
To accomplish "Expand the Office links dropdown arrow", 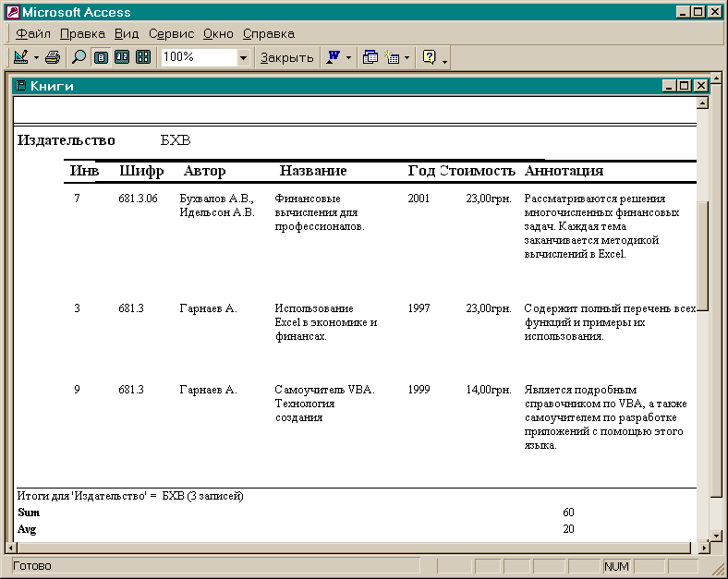I will (x=348, y=57).
